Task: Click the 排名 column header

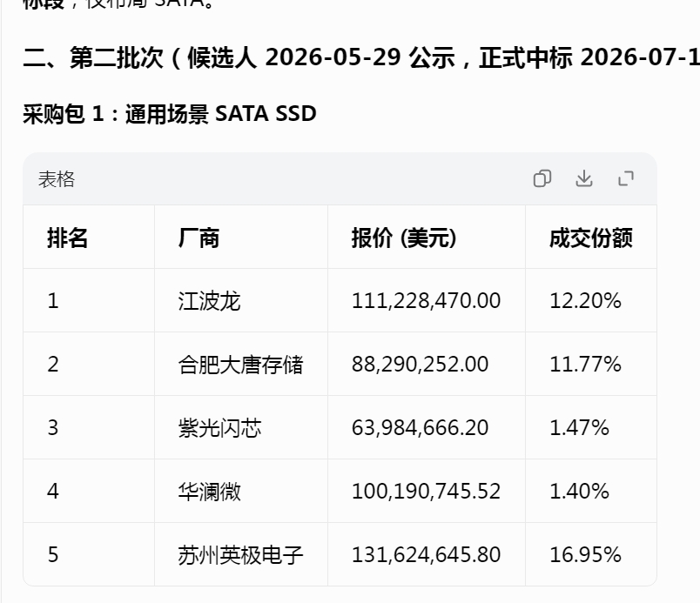Action: [67, 238]
